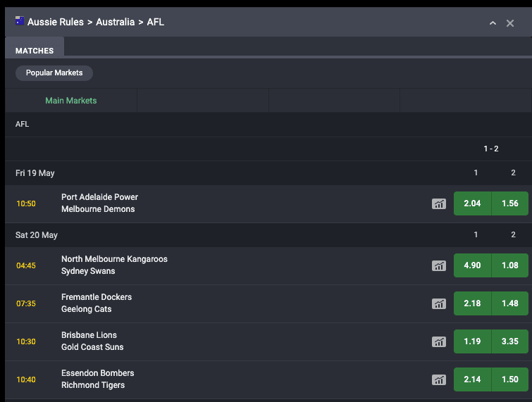The height and width of the screenshot is (402, 532).
Task: Pick Gold Coast Suns odds 3.35
Action: click(x=510, y=341)
